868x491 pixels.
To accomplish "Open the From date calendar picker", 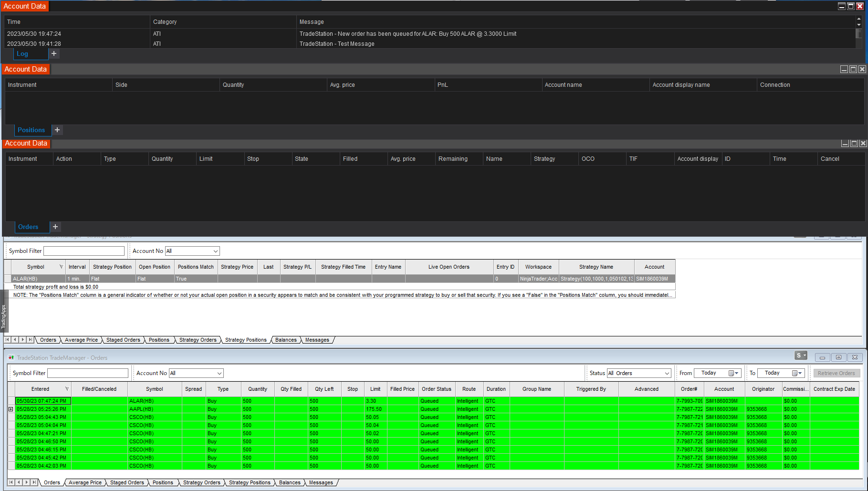I will click(x=733, y=373).
